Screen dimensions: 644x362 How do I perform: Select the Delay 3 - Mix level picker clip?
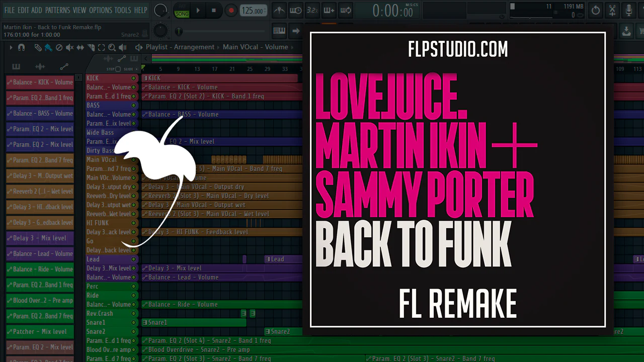click(x=40, y=238)
